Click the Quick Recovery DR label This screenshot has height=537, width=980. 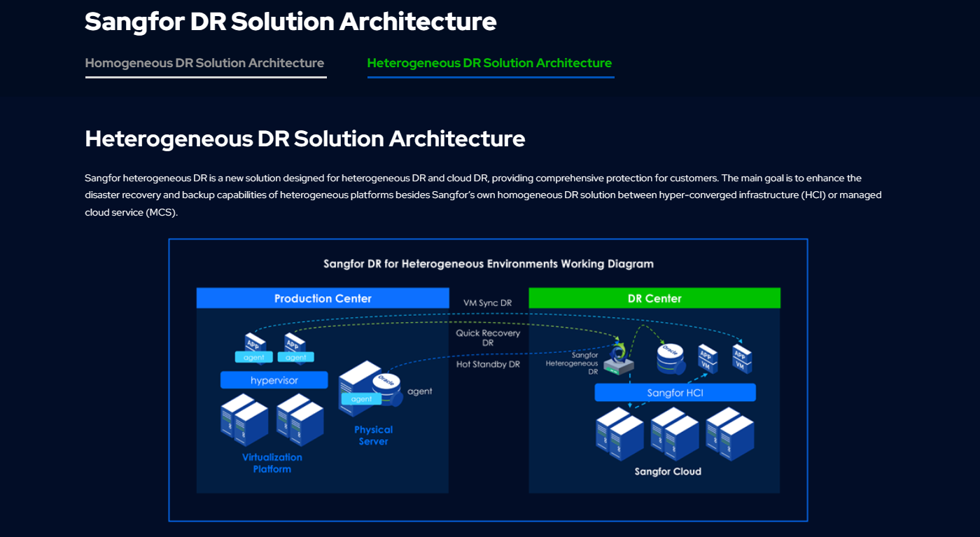pos(488,338)
